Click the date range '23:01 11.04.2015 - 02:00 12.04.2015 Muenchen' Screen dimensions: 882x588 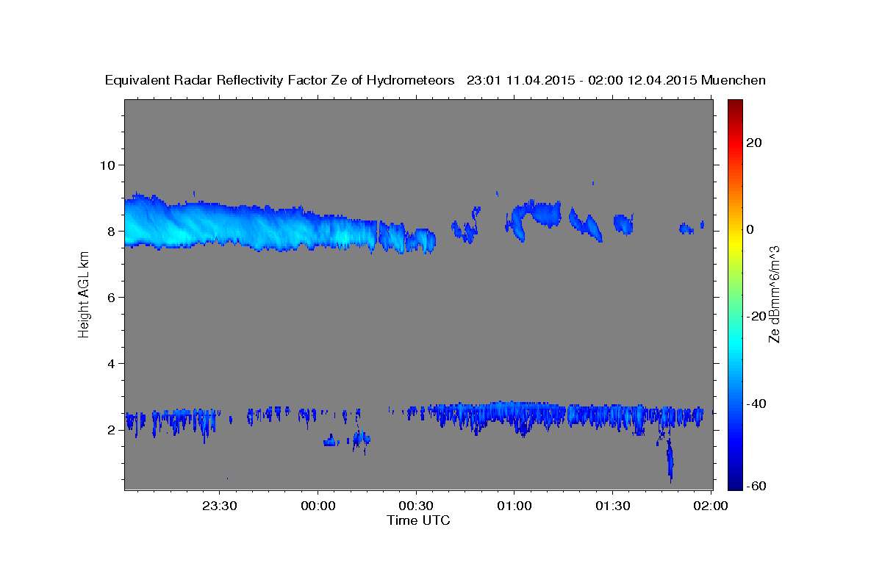616,81
